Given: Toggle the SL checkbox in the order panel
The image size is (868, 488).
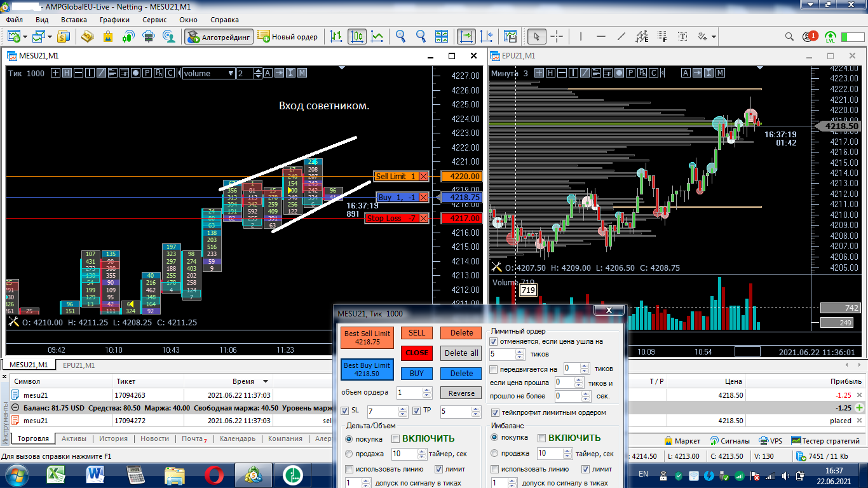Looking at the screenshot, I should click(345, 410).
